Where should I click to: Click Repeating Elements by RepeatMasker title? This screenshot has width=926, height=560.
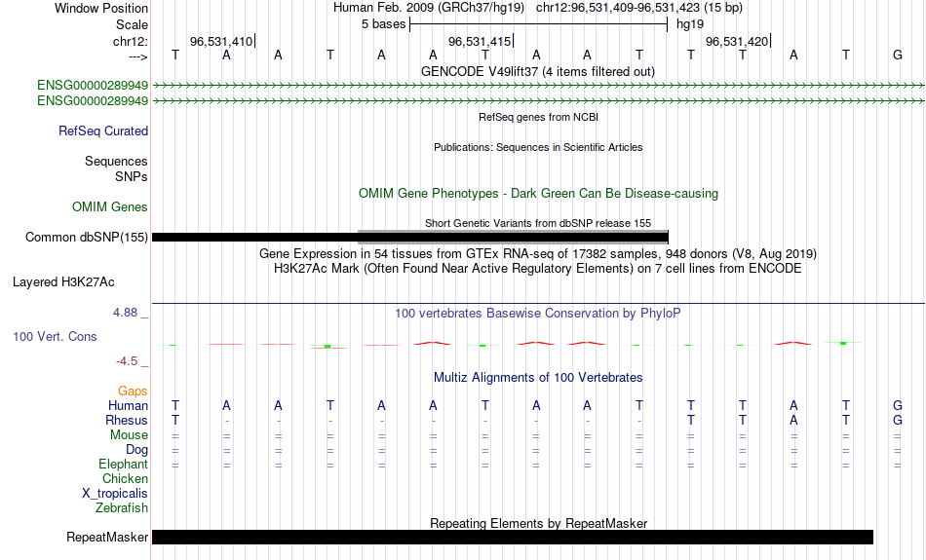point(539,523)
